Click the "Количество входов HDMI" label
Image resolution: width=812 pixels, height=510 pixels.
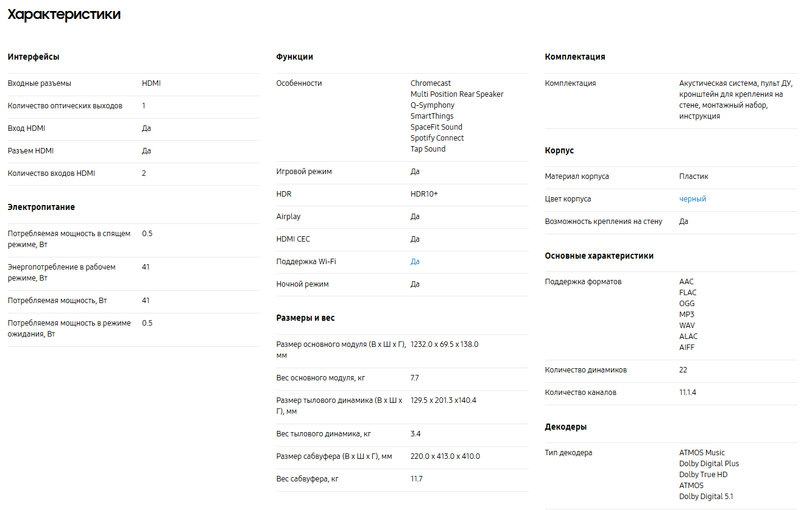[x=52, y=173]
